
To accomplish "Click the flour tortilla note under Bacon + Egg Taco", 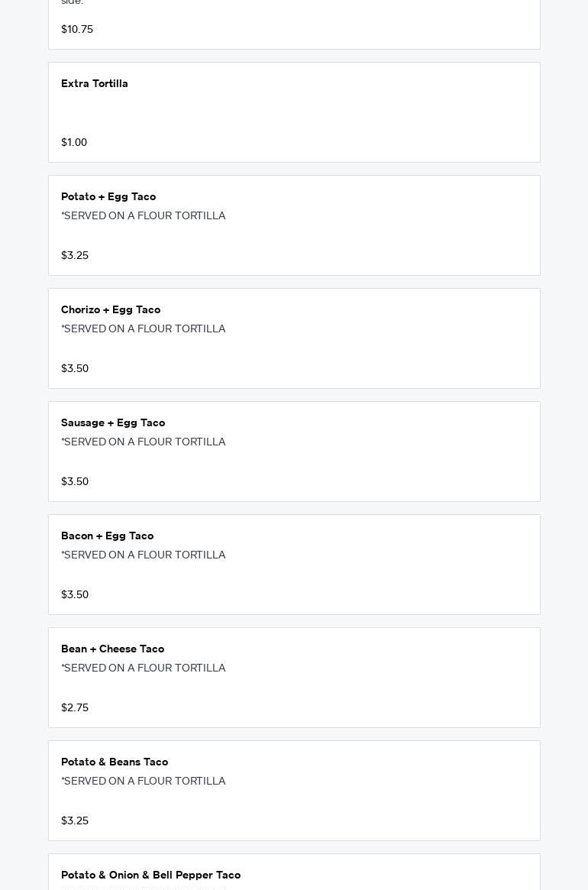I will point(144,555).
